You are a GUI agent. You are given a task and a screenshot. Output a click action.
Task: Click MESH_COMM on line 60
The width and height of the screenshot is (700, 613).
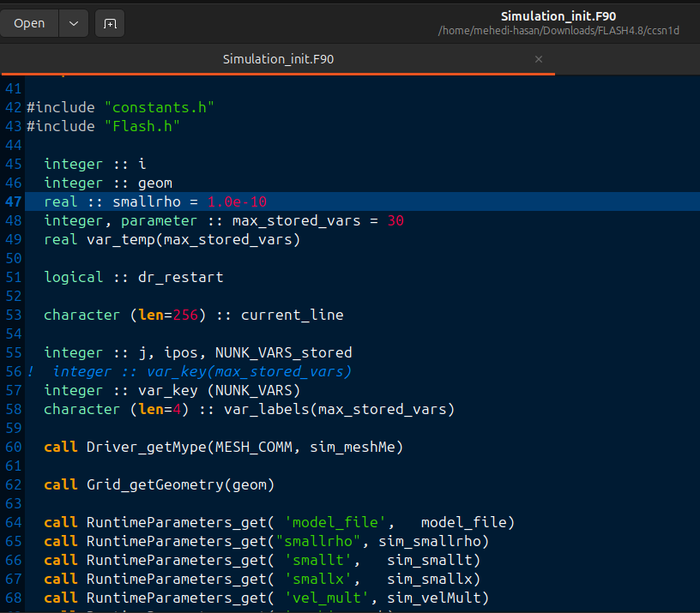click(x=254, y=447)
